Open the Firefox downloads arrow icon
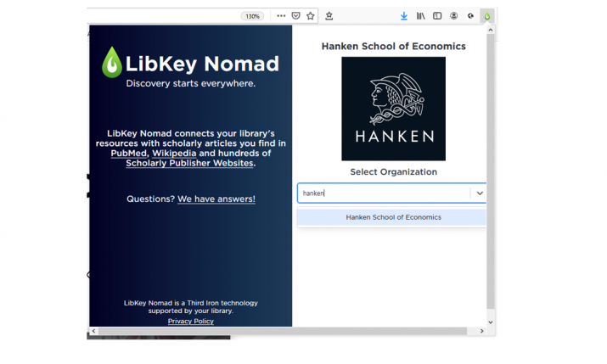The height and width of the screenshot is (364, 607). (x=404, y=15)
